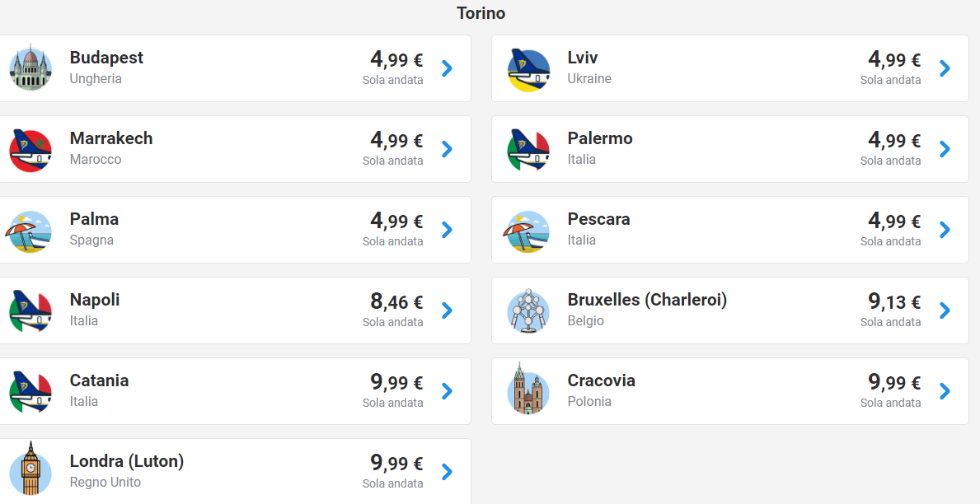
Task: Click the Lviv 4,99 € price
Action: tap(894, 59)
